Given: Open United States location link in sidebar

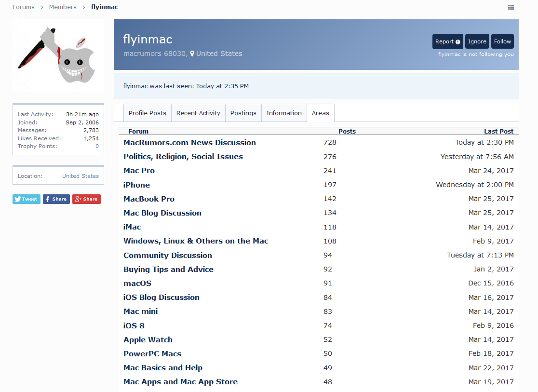Looking at the screenshot, I should click(81, 176).
